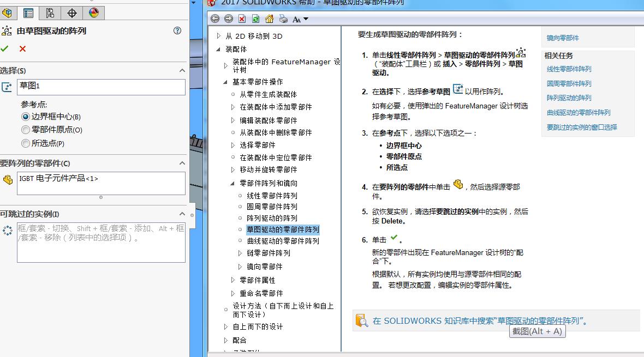Click the components to pattern icon
This screenshot has height=357, width=644.
8,180
